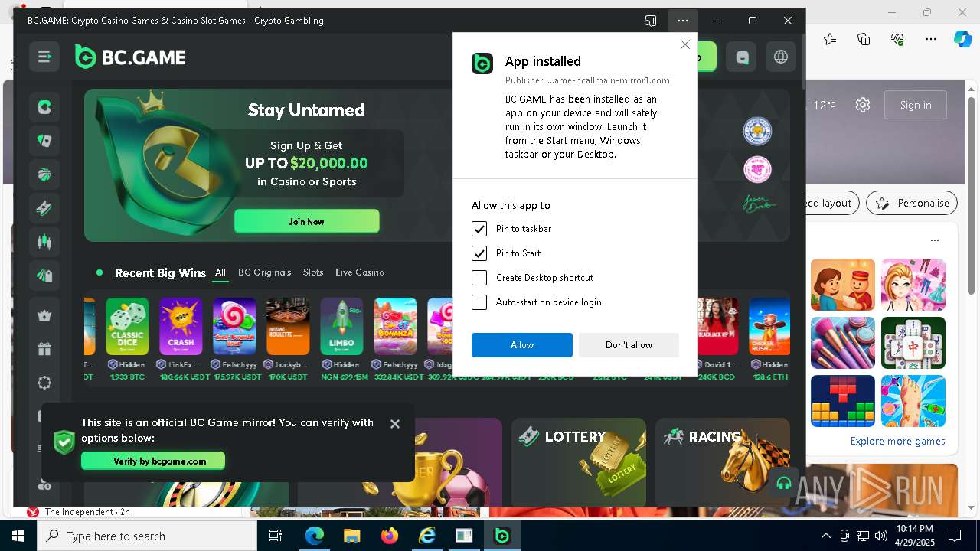
Task: Open File Explorer from the taskbar
Action: point(351,536)
